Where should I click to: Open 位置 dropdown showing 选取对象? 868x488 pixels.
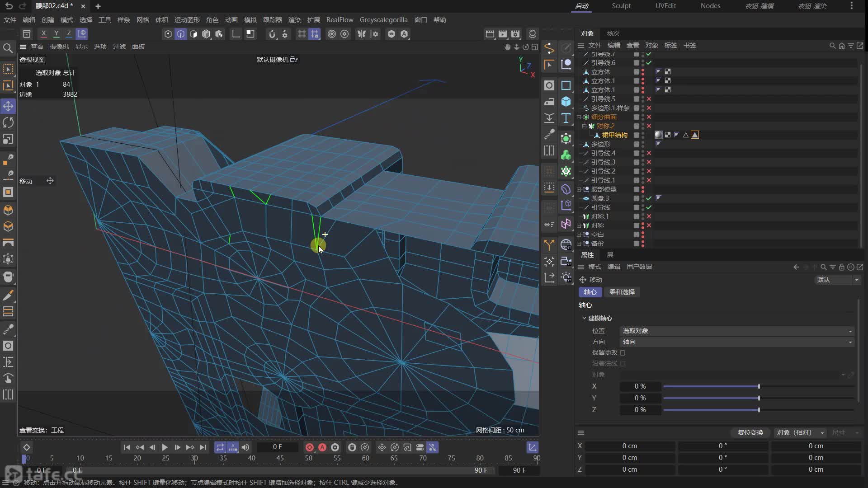(737, 331)
